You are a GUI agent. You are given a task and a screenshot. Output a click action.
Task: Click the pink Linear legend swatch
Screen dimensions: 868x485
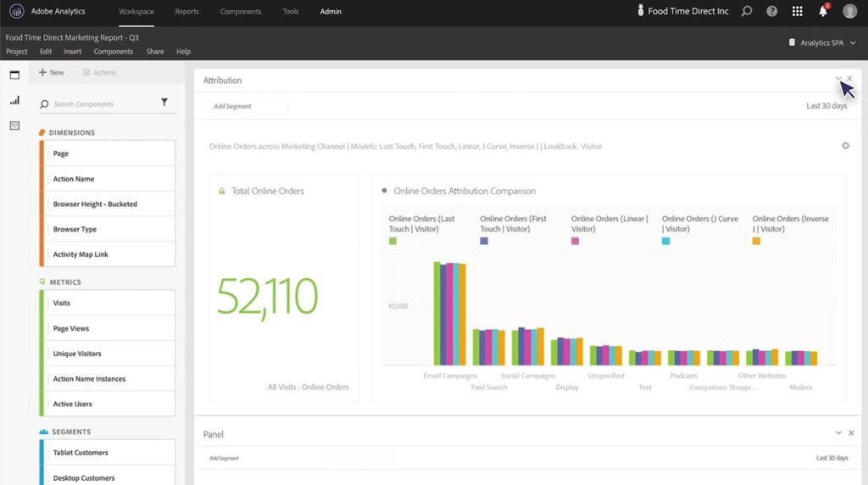[x=576, y=241]
